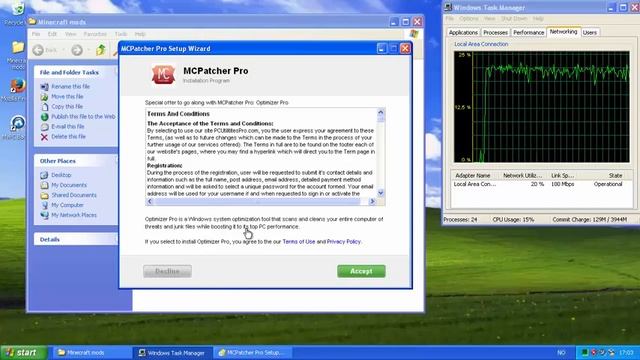Click the Up folder icon in Explorer

tap(100, 50)
